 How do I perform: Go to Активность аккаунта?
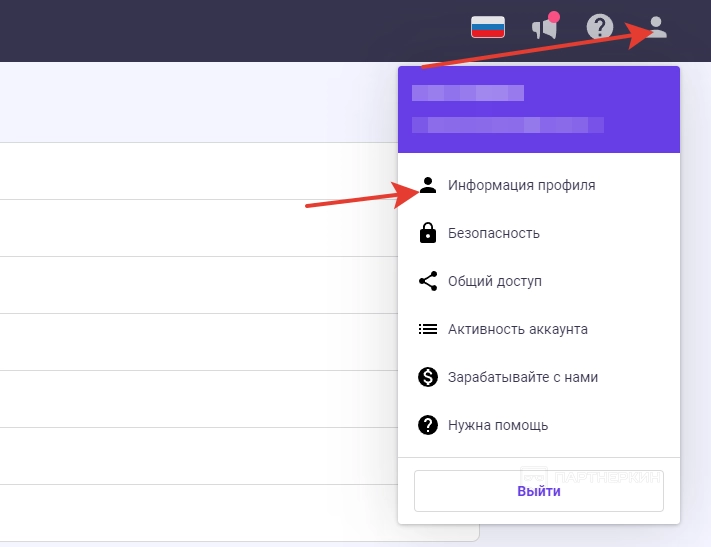click(518, 329)
